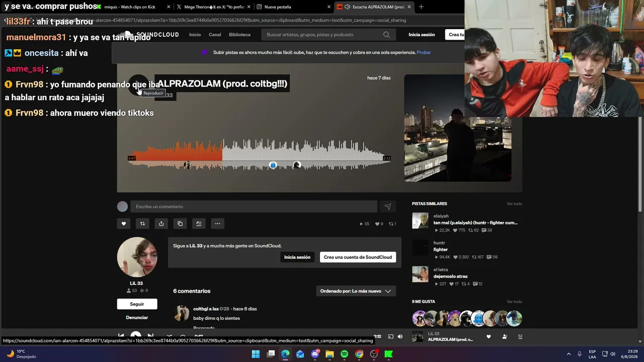Screen dimensions: 644x362
Task: Open Outlook from the taskbar
Action: pyautogui.click(x=300, y=354)
